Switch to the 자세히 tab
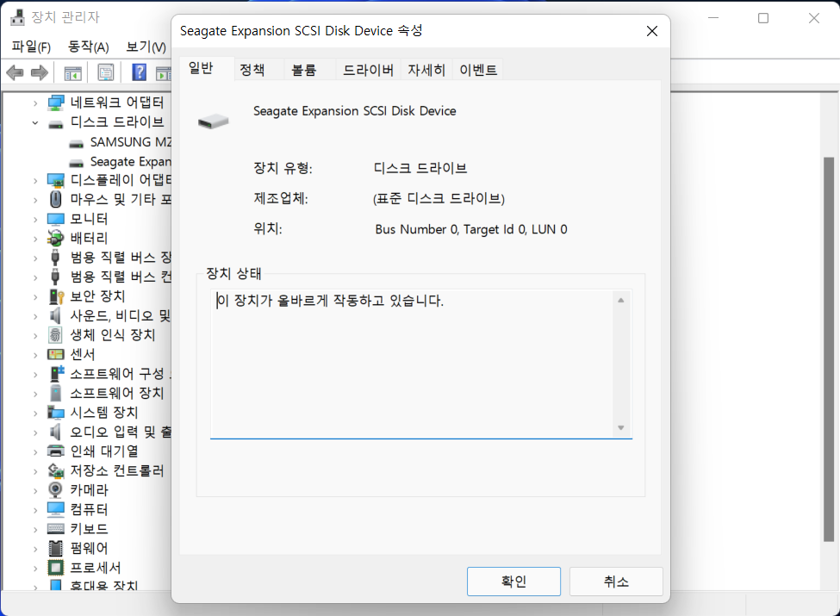The image size is (840, 616). [426, 70]
